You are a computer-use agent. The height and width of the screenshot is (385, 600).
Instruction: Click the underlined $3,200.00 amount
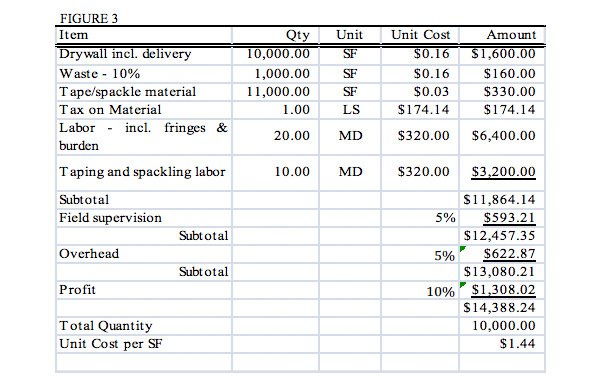coord(503,172)
